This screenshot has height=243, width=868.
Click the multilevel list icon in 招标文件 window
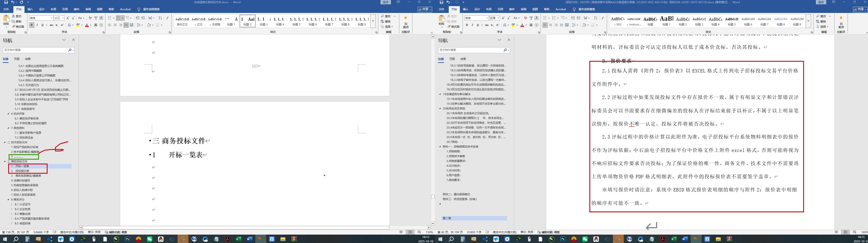pyautogui.click(x=563, y=18)
